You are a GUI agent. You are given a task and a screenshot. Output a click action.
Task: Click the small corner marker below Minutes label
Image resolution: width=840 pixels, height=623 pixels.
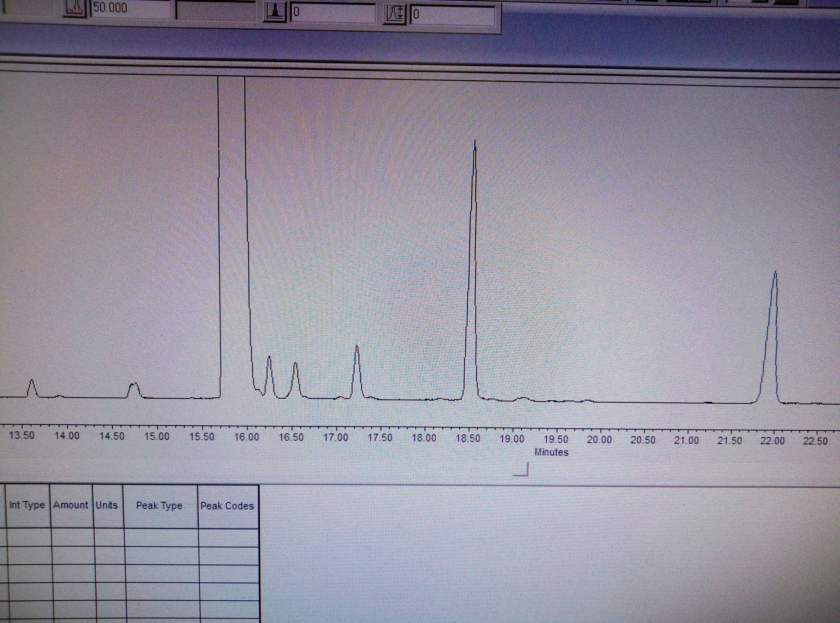(x=521, y=470)
